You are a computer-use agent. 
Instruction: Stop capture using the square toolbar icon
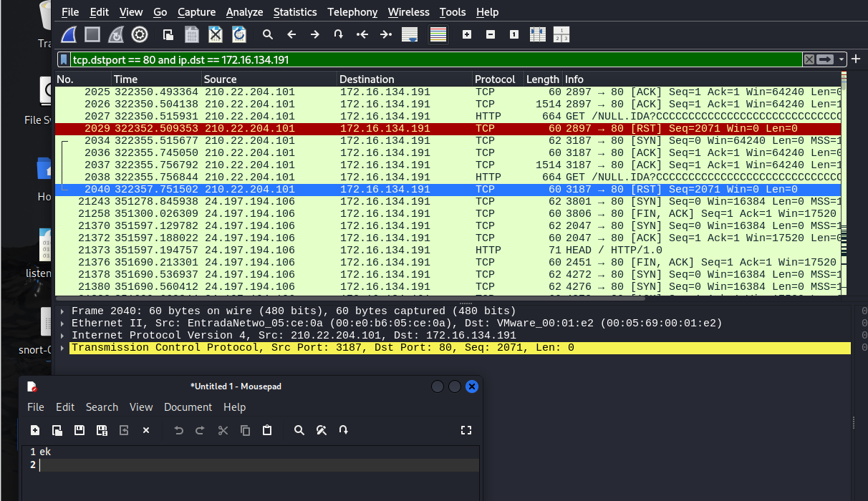pos(92,34)
